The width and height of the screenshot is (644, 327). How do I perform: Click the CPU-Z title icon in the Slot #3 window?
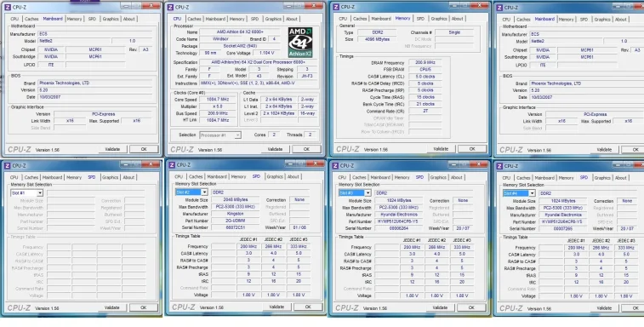[x=335, y=166]
